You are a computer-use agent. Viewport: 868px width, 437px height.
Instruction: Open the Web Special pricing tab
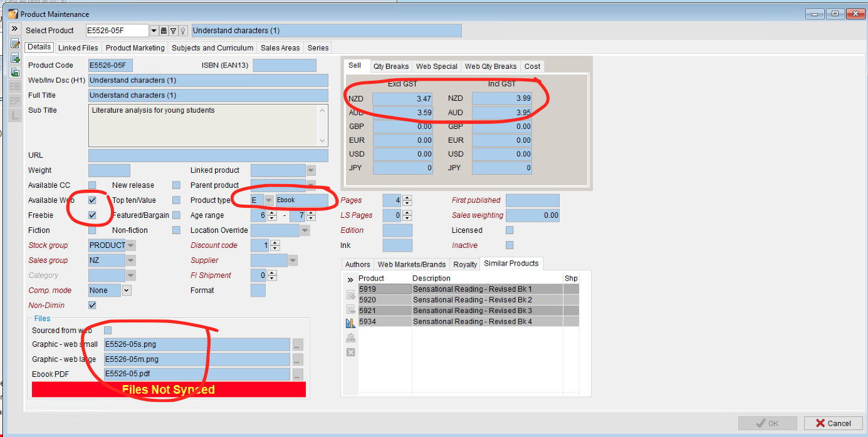coord(437,66)
